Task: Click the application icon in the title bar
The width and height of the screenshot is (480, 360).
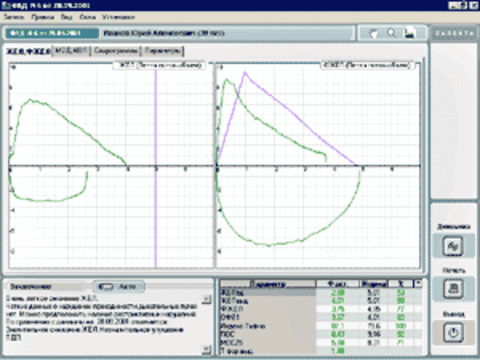Action: click(5, 5)
